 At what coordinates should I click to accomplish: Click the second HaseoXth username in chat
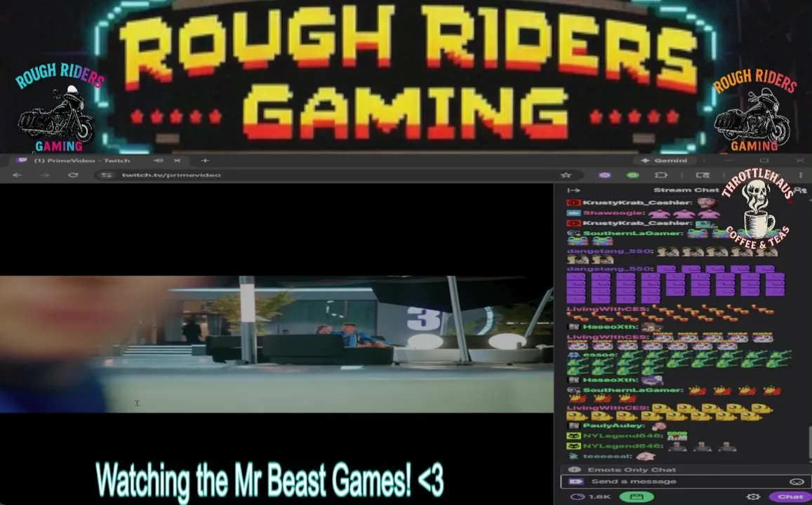(610, 379)
